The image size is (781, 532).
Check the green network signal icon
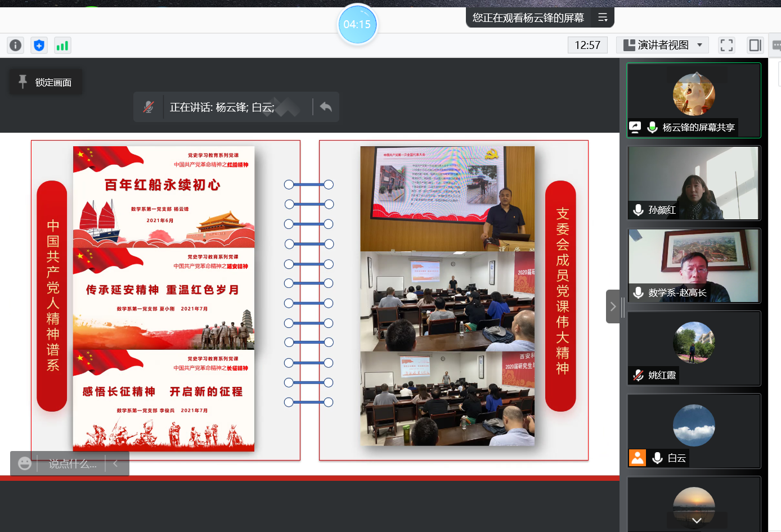coord(62,46)
